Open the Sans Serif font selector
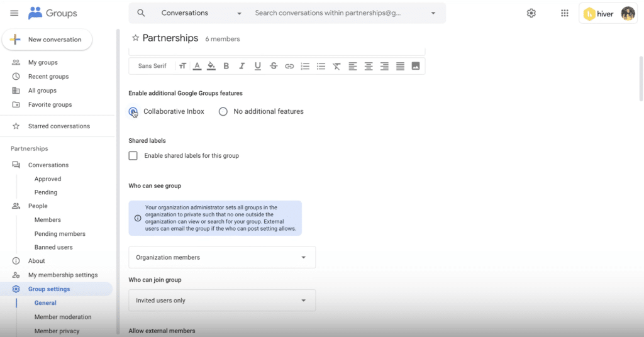Image resolution: width=644 pixels, height=337 pixels. [152, 66]
